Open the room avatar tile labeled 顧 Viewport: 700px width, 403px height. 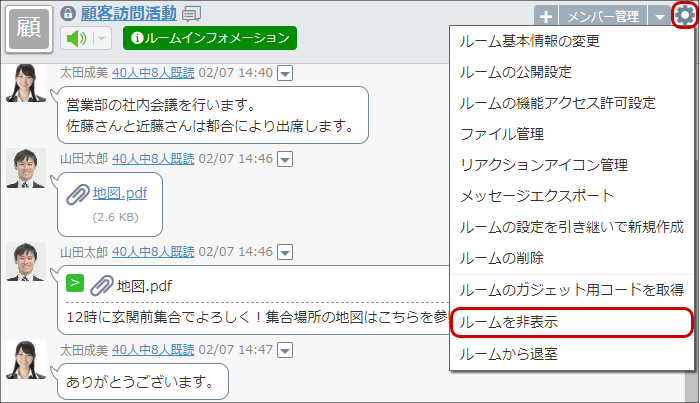click(29, 28)
